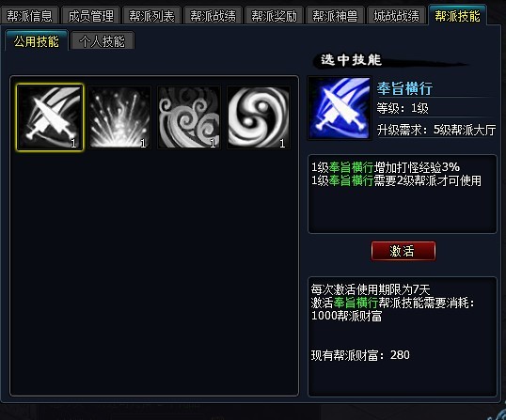
Task: Switch to the 帮派神兽 tab
Action: click(335, 15)
